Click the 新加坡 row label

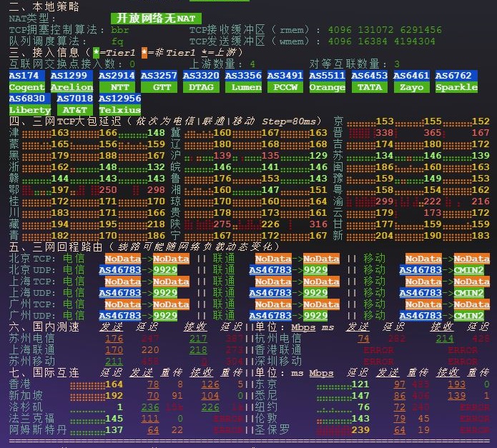point(26,395)
